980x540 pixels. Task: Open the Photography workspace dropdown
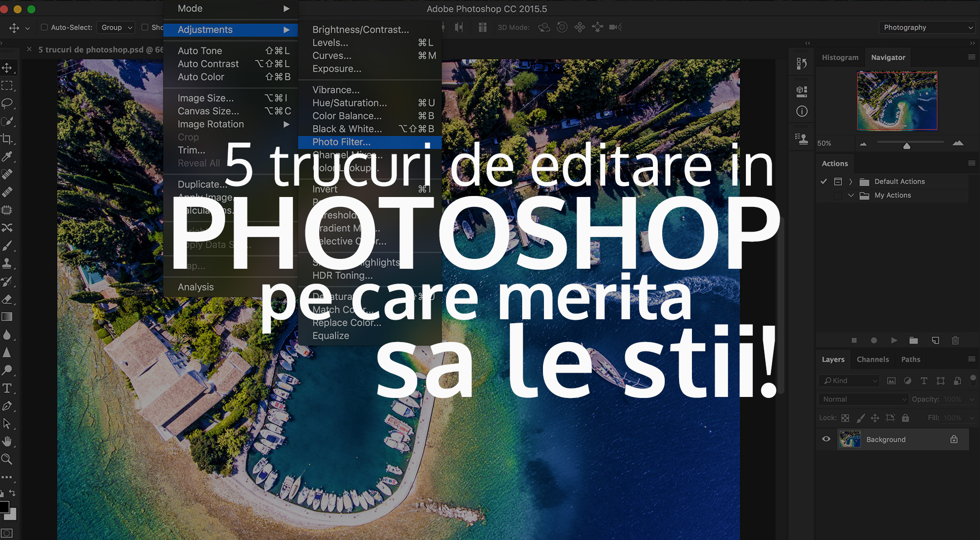click(927, 27)
